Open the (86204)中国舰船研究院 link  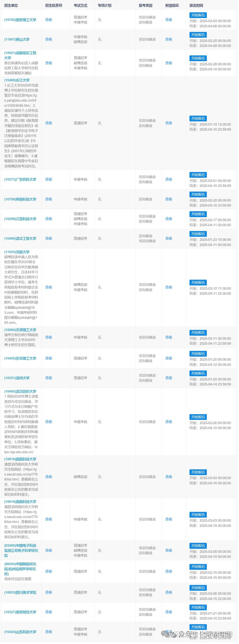point(20,569)
